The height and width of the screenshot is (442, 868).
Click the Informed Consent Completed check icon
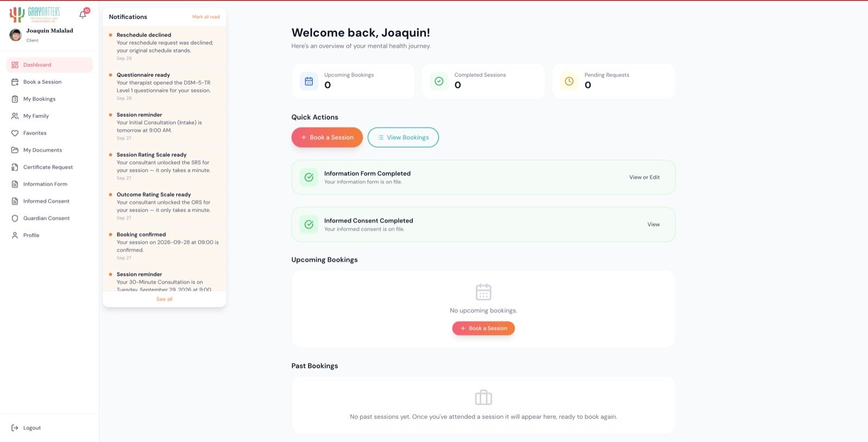pyautogui.click(x=309, y=224)
